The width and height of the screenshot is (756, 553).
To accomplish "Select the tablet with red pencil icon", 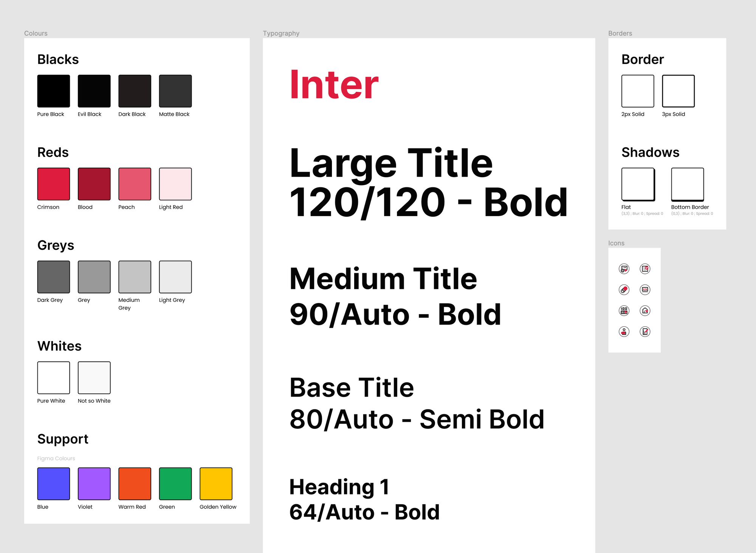I will pos(645,332).
